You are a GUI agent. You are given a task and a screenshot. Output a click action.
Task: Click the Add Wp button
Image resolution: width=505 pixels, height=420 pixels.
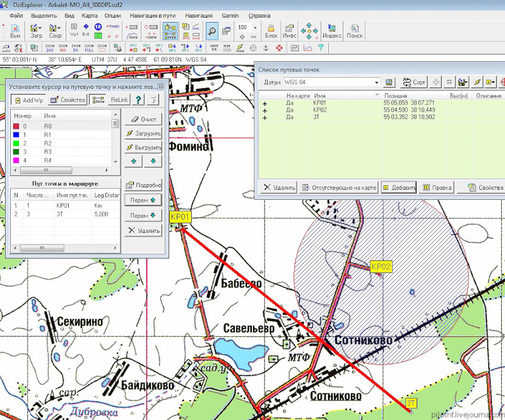(28, 100)
